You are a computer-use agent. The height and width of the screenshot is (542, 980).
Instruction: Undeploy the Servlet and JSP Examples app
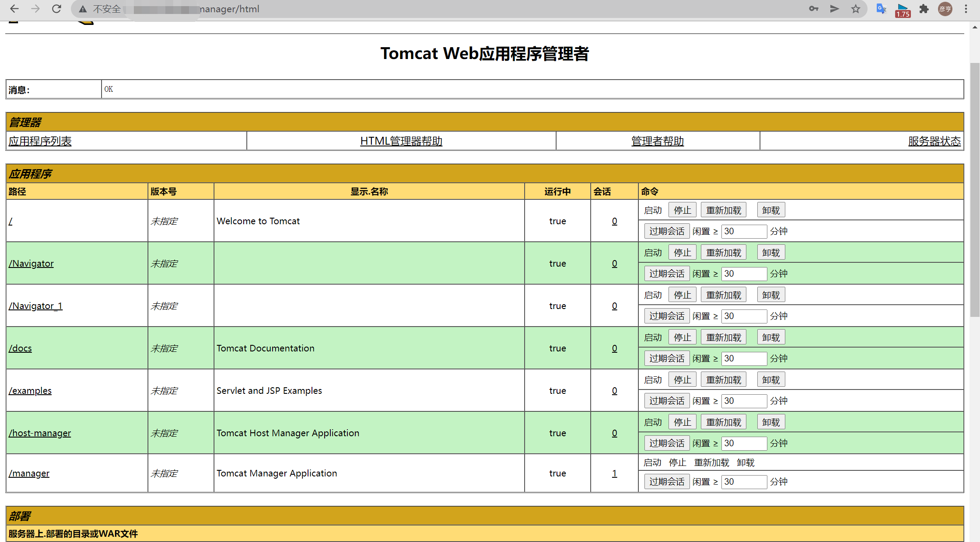771,380
